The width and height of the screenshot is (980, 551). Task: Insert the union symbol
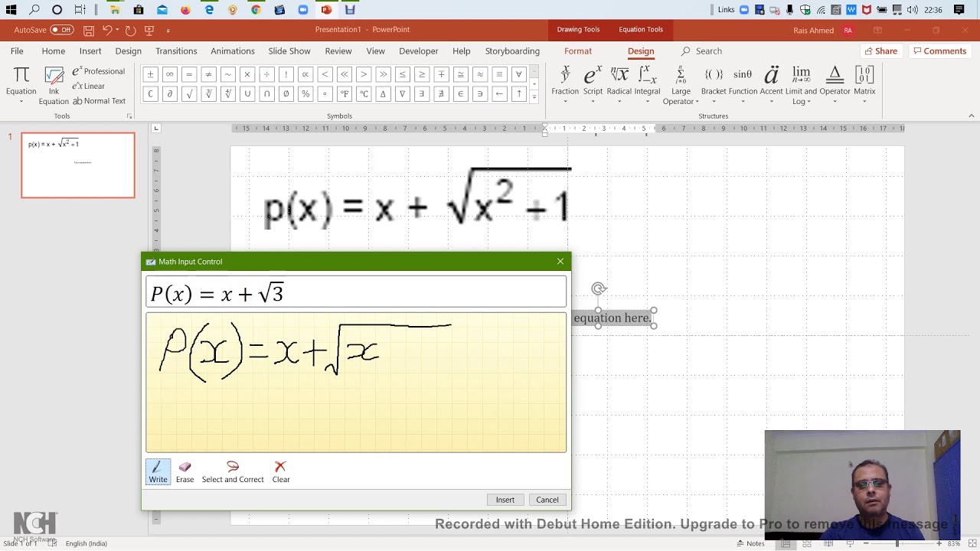pyautogui.click(x=247, y=93)
